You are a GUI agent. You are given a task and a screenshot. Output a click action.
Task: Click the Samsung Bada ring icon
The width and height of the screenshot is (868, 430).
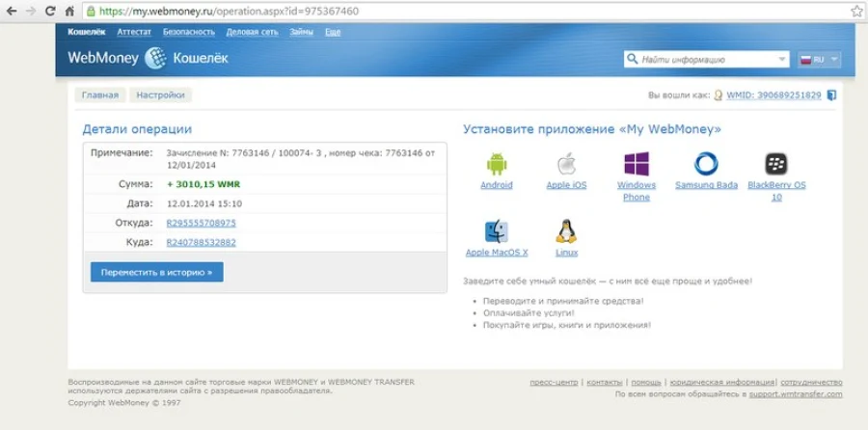tap(706, 164)
